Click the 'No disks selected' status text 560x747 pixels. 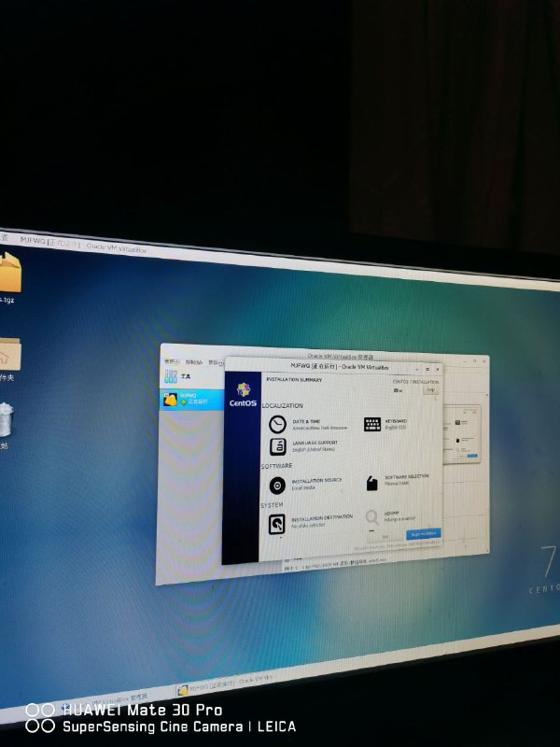308,526
